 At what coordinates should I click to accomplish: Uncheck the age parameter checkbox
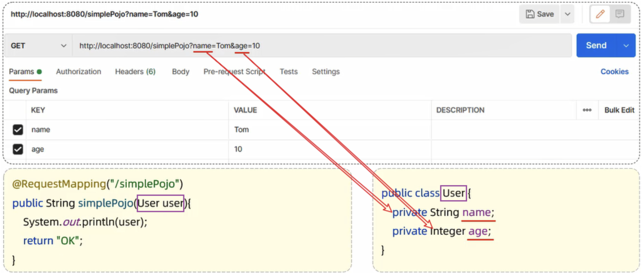tap(18, 149)
